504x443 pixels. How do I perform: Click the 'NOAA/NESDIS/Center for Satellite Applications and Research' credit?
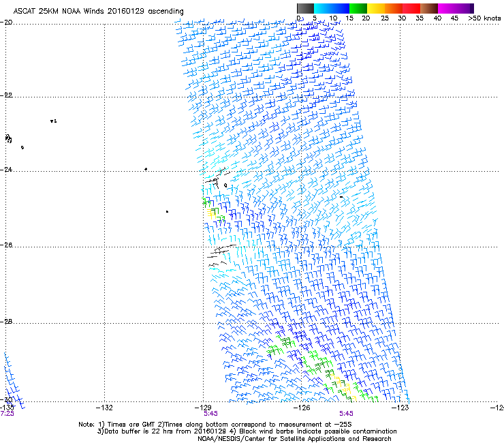[x=294, y=439]
